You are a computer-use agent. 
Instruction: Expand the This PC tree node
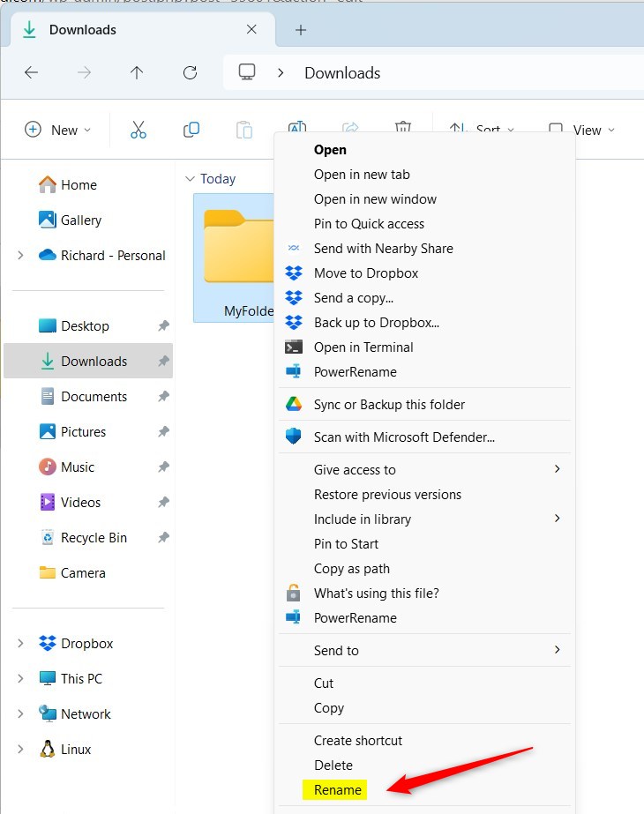[x=21, y=679]
